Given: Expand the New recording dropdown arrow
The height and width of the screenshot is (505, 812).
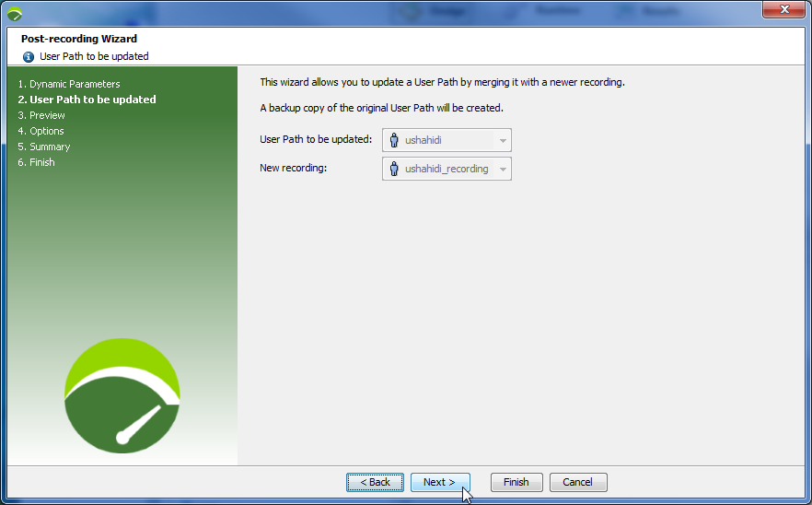Looking at the screenshot, I should pos(502,170).
